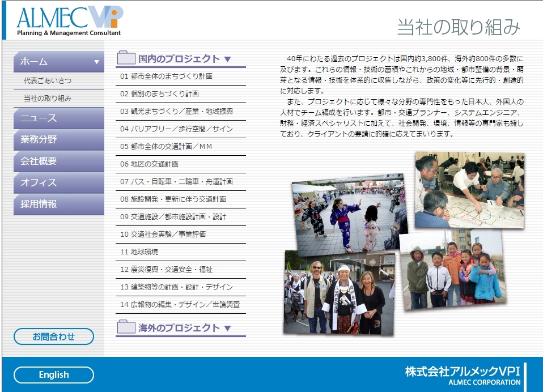The height and width of the screenshot is (392, 543).
Task: Click folder icon beside 国内のプロジェクト
Action: 126,58
